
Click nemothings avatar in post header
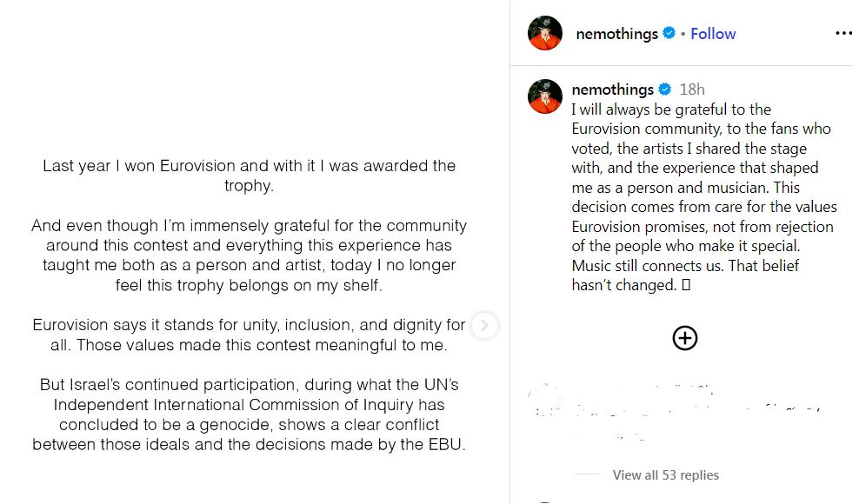545,33
